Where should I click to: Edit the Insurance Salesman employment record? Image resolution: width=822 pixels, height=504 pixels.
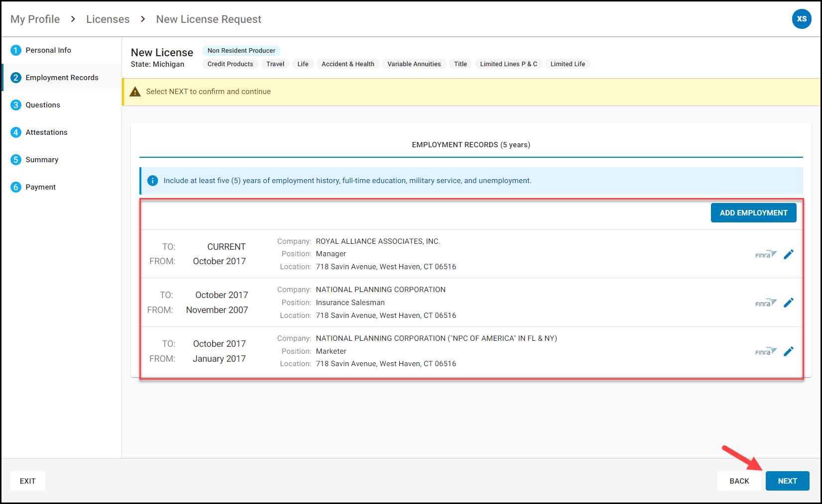[x=789, y=302]
